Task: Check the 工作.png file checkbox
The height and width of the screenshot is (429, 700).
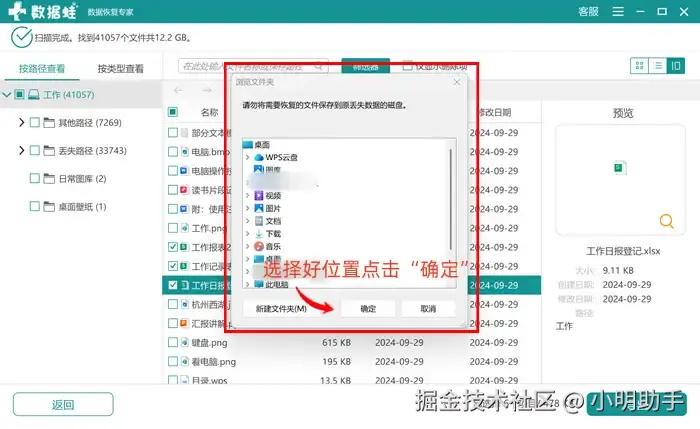Action: coord(173,228)
